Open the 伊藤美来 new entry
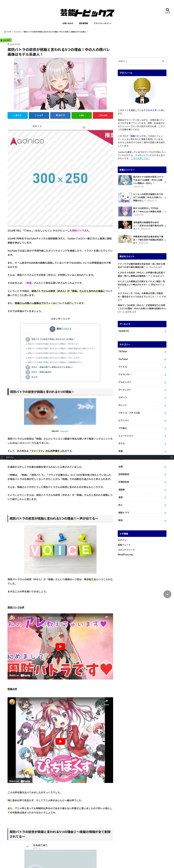Screen dimensions: 174x868 [142, 240]
